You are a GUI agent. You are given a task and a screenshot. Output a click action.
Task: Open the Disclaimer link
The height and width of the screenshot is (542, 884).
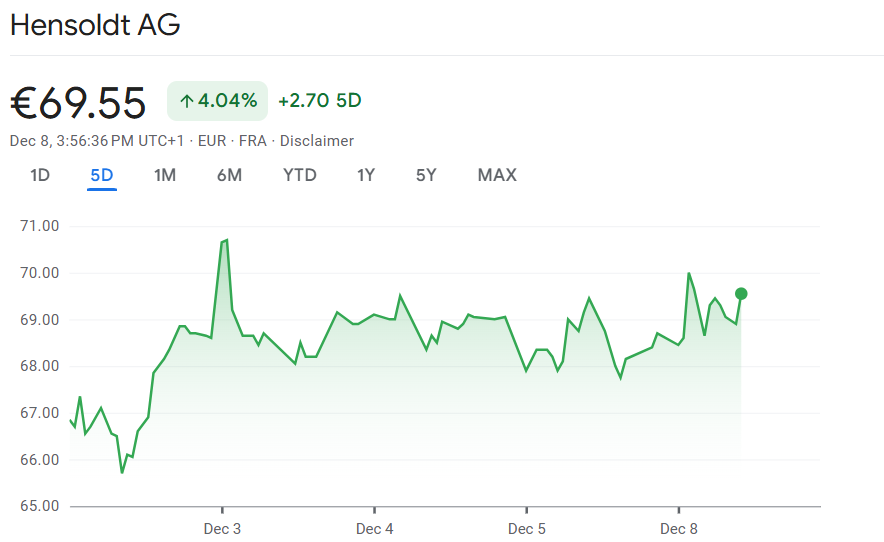(x=317, y=141)
